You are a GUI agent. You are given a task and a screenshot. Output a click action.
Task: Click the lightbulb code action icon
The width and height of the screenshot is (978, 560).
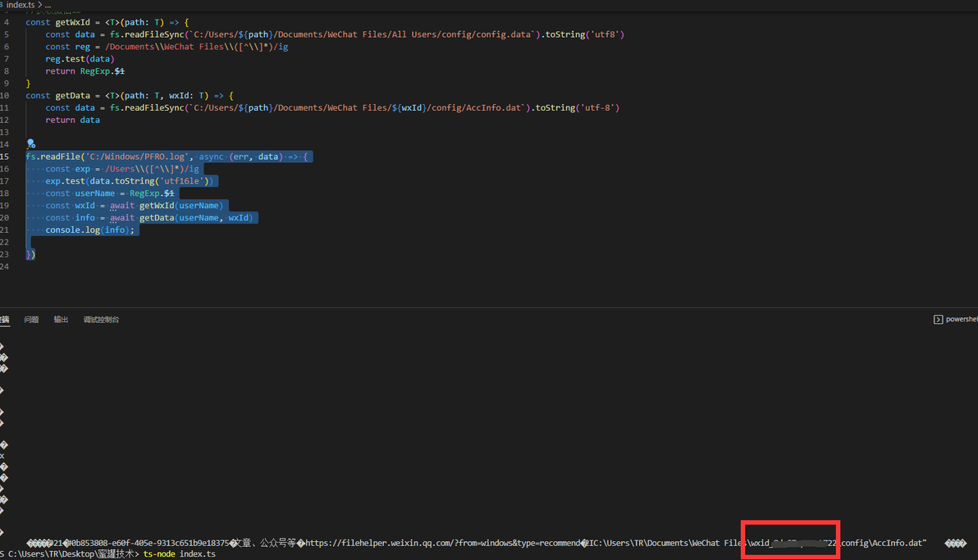coord(30,144)
